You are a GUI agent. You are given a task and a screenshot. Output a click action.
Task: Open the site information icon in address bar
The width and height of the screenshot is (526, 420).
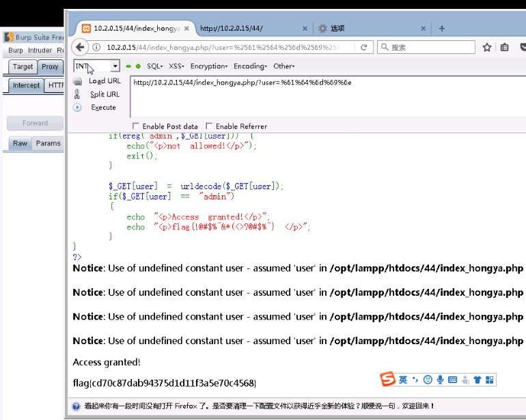(x=96, y=47)
